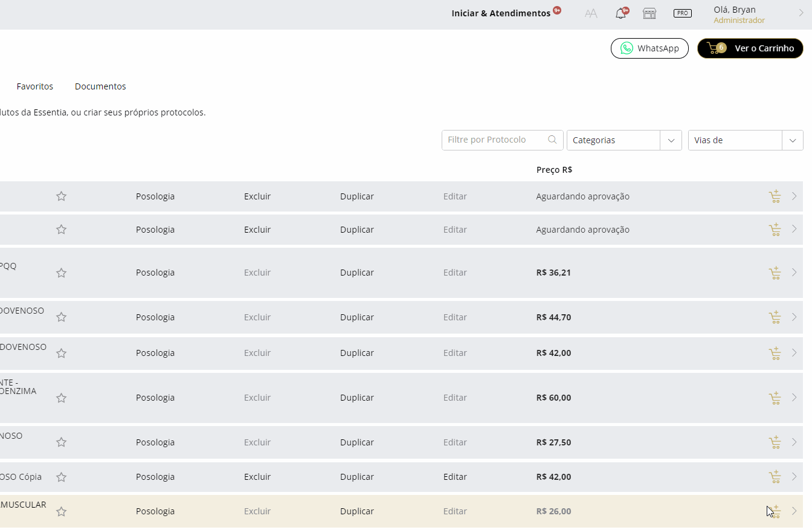Add the R$ 60,00 protocol to cart
Image resolution: width=812 pixels, height=530 pixels.
tap(775, 398)
